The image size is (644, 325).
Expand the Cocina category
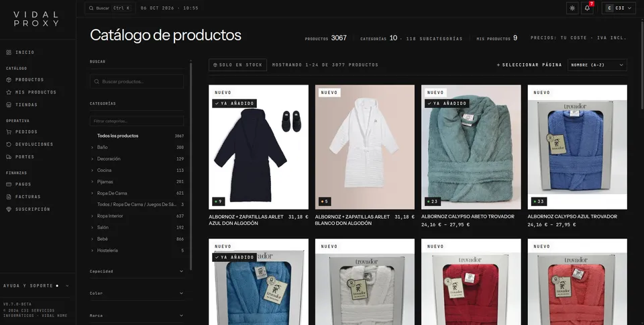[92, 170]
